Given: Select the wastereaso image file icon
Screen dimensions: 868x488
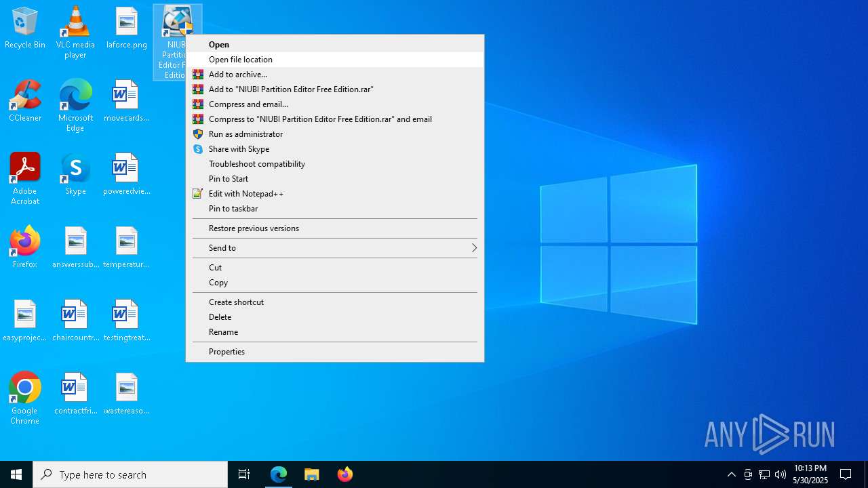Looking at the screenshot, I should (x=126, y=394).
